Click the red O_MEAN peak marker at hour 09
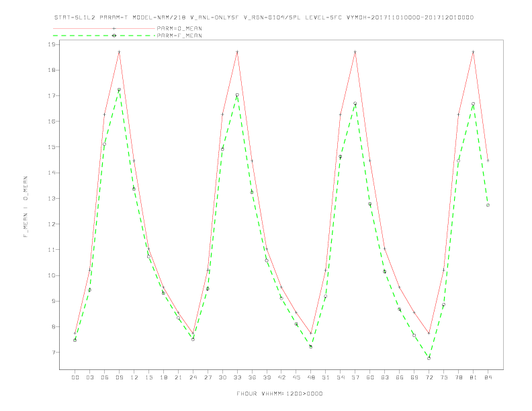Screen dimensions: 532x411 [119, 52]
